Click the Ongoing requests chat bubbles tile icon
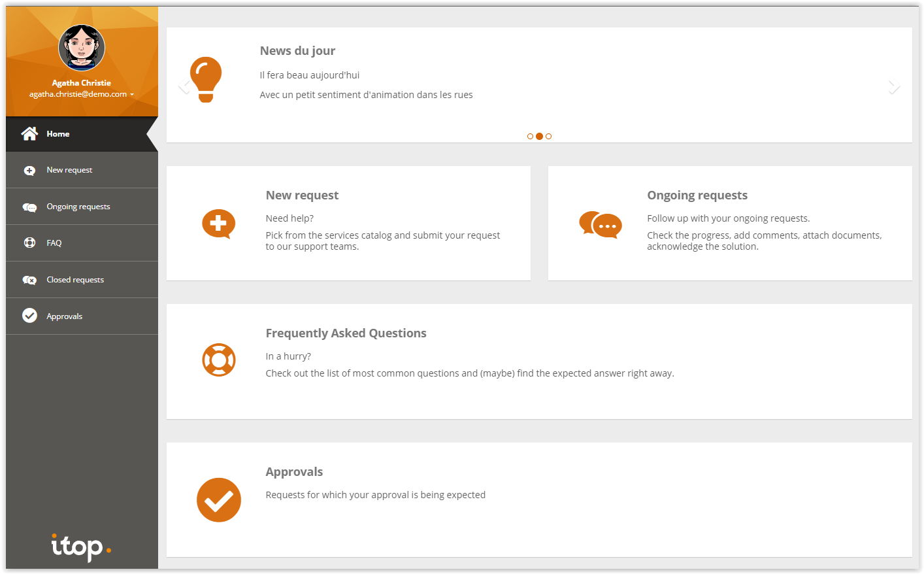The width and height of the screenshot is (924, 574). coord(601,225)
